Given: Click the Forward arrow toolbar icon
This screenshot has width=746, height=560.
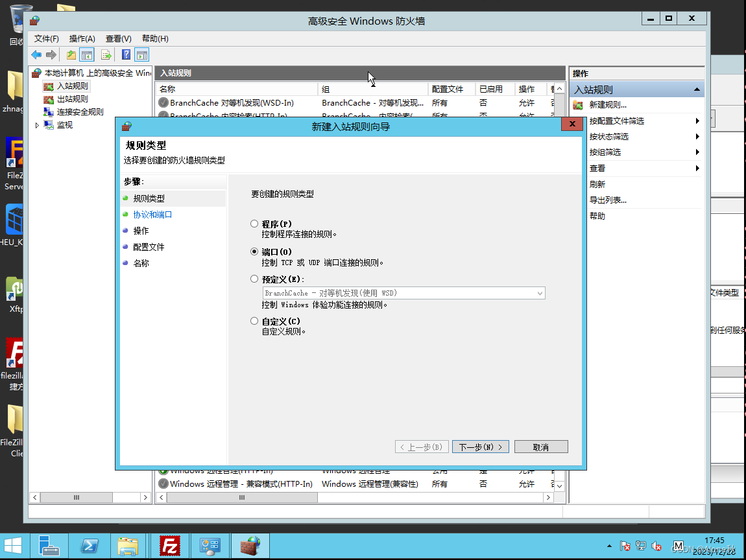Looking at the screenshot, I should pos(51,54).
